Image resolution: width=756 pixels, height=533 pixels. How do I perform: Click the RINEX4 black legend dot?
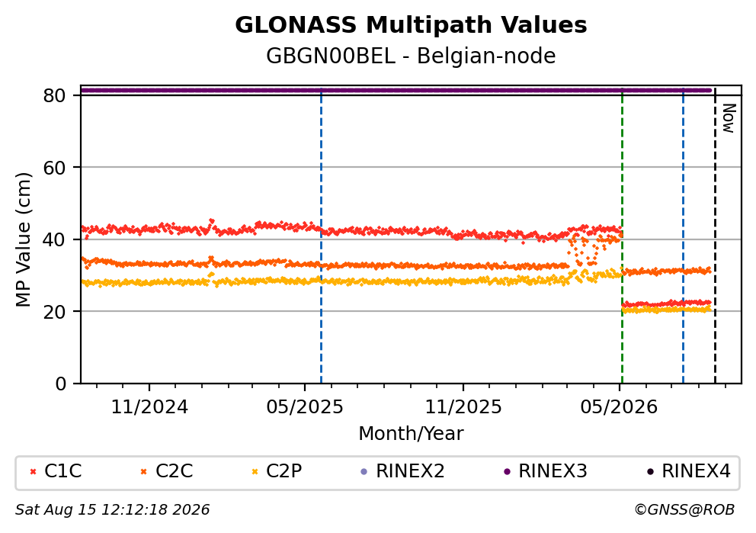click(650, 472)
